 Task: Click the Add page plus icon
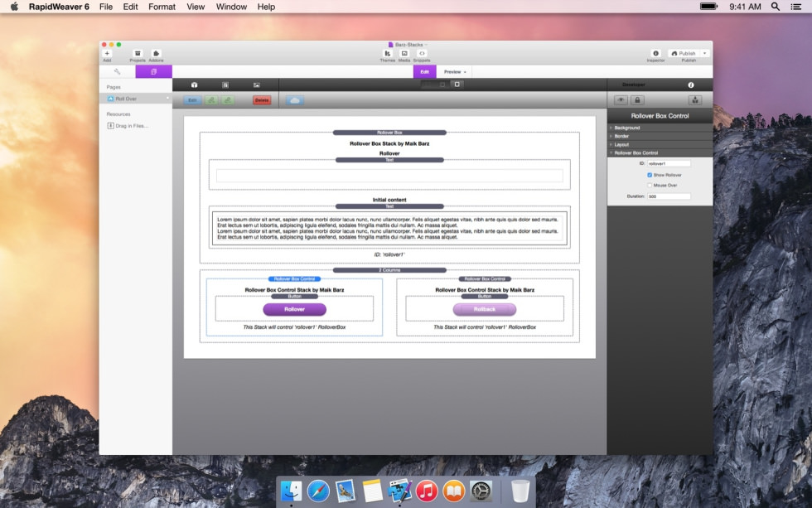click(107, 53)
